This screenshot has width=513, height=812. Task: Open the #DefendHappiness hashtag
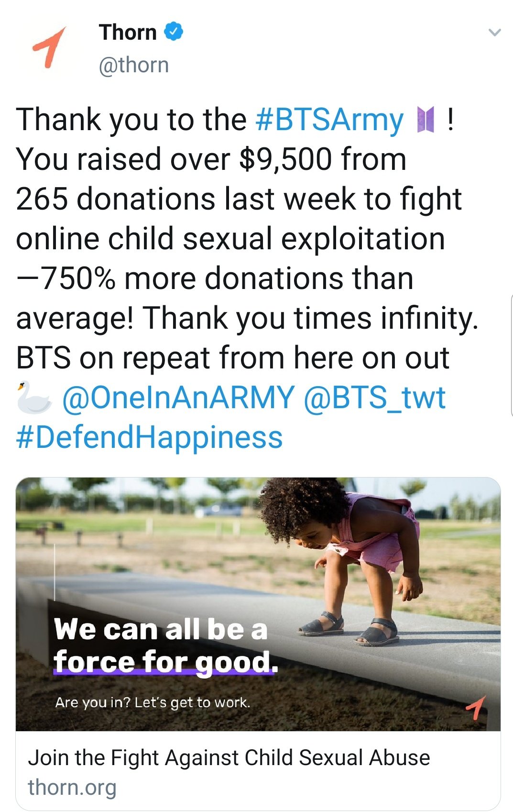[149, 437]
